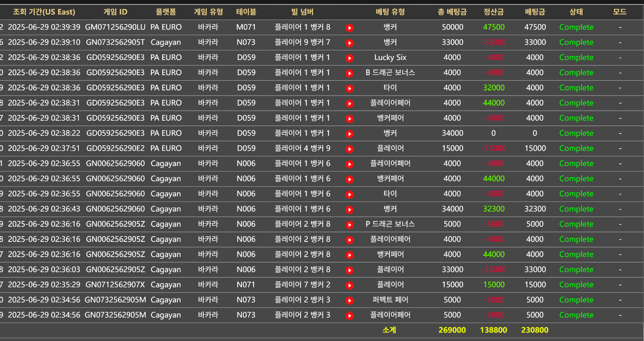Play icon in 02:36:55 뱅커페어 row

349,179
